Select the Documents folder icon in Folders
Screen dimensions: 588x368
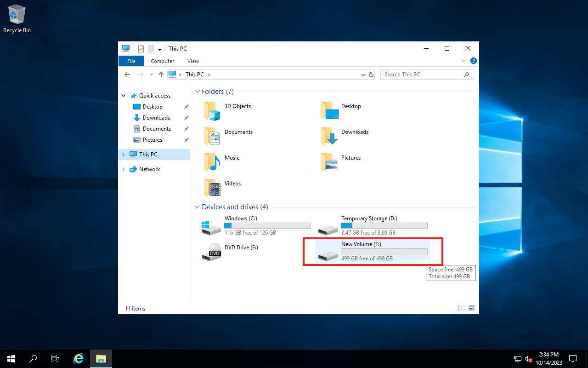pos(212,137)
